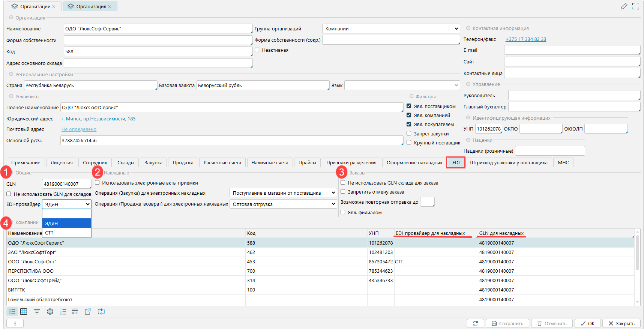Choose СТТ from the EDI provider list
Viewport: 644px width, 329px height.
coord(50,233)
